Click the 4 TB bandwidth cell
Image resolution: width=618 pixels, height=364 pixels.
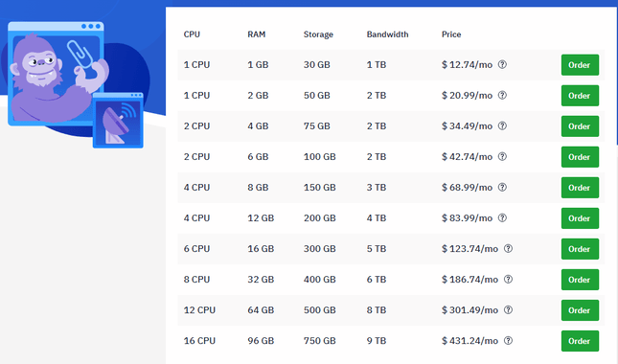pos(377,217)
